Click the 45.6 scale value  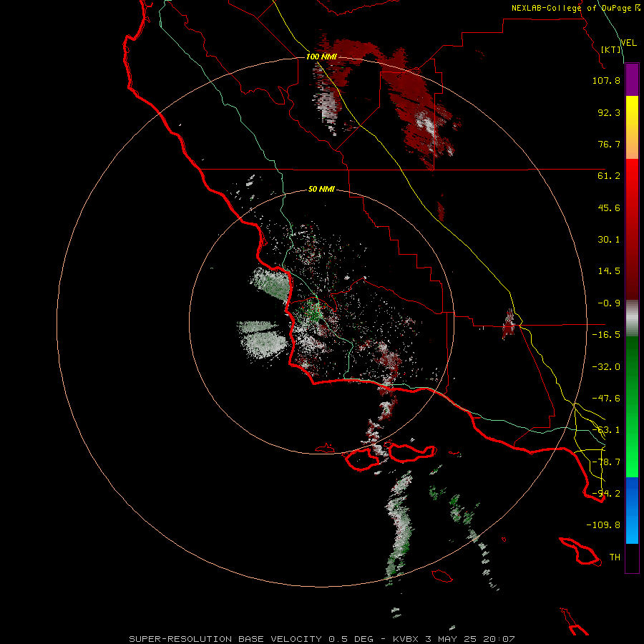click(x=609, y=208)
